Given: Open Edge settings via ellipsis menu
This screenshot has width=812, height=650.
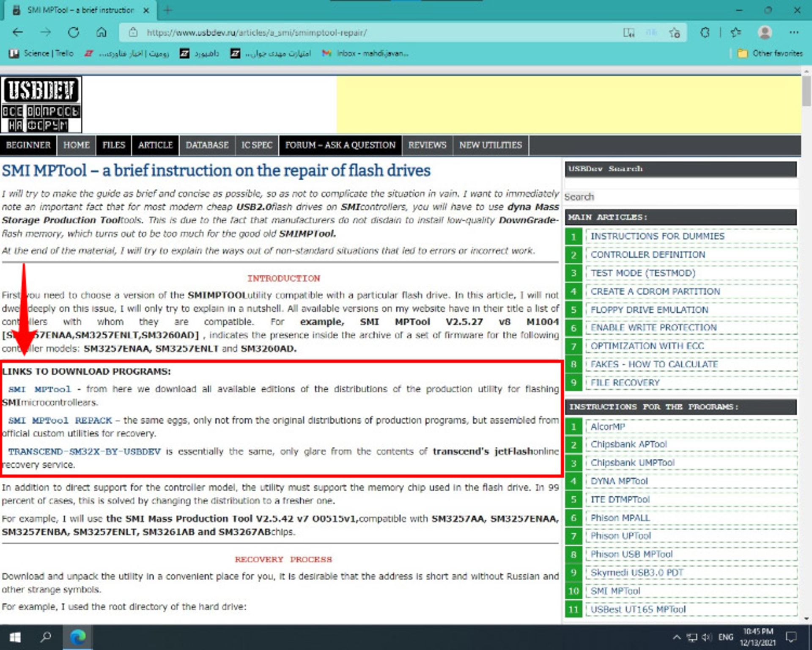Looking at the screenshot, I should click(793, 33).
